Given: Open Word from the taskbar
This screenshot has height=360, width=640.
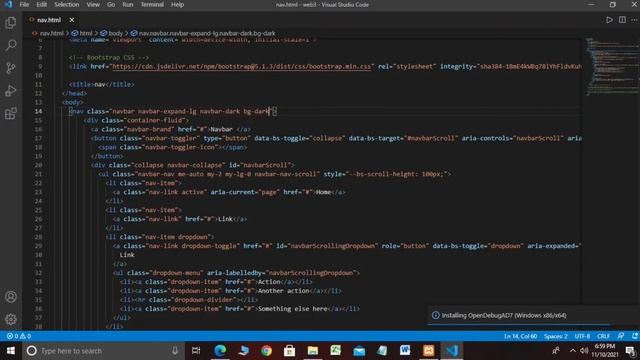Looking at the screenshot, I should click(x=405, y=351).
